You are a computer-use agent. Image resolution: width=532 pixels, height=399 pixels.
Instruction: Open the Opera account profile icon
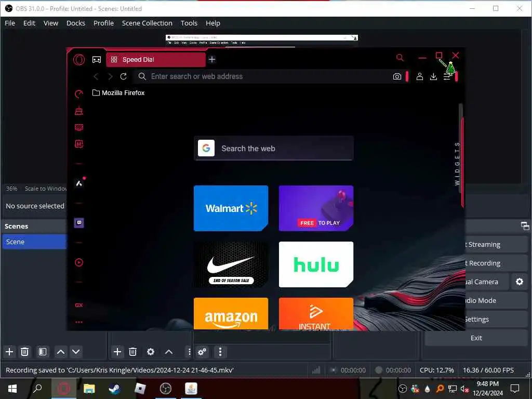420,76
